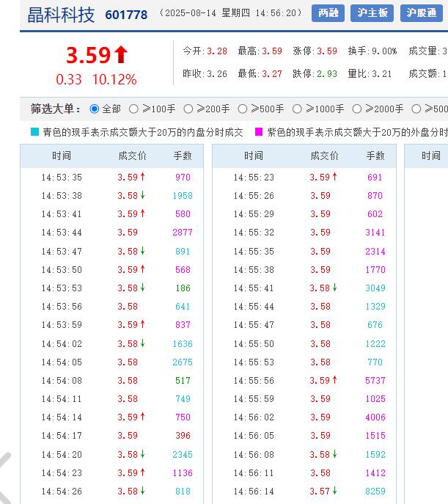
Task: Click the large red price up arrow
Action: click(x=121, y=54)
